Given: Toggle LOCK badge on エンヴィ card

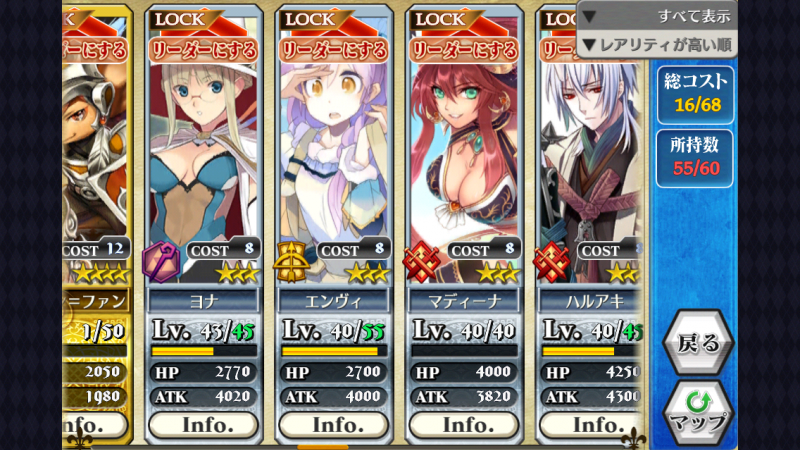Looking at the screenshot, I should point(310,19).
